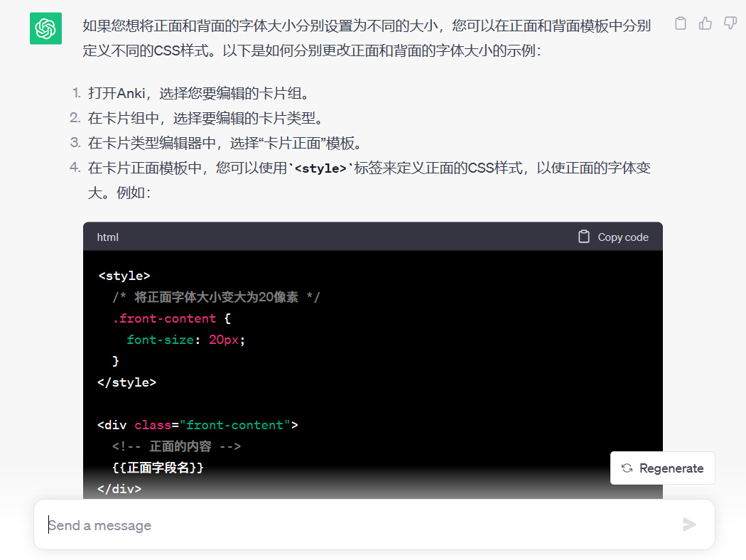This screenshot has width=746, height=560.
Task: Click the "Copy code" text label
Action: point(623,237)
